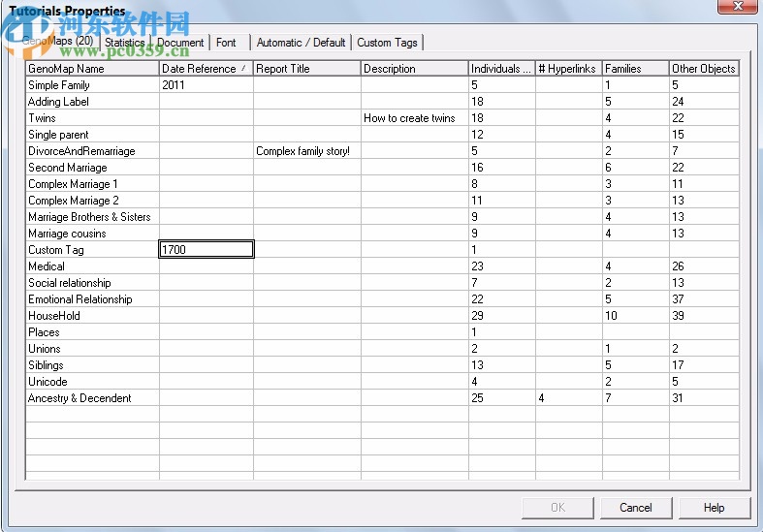763x532 pixels.
Task: Select the Ancestry & Decendent row name
Action: point(79,398)
